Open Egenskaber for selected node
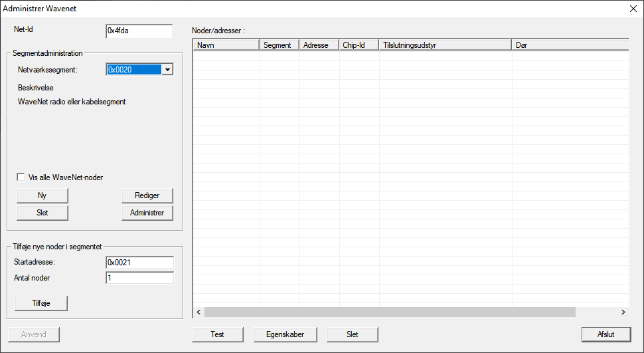The image size is (644, 353). (285, 334)
